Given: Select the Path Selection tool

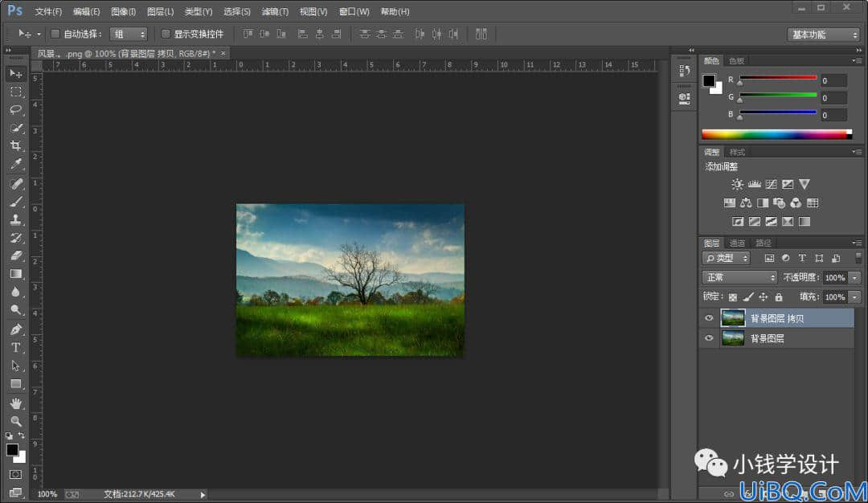Looking at the screenshot, I should tap(15, 366).
